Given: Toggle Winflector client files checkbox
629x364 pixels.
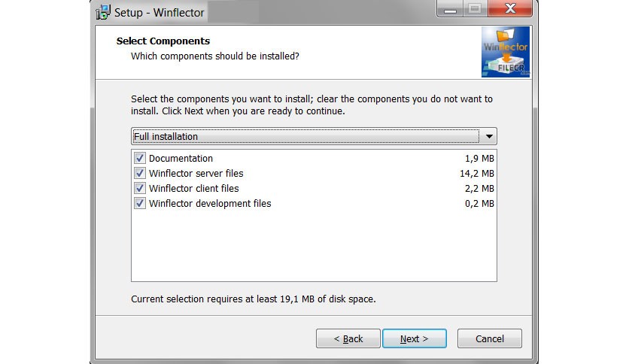Looking at the screenshot, I should [x=140, y=188].
